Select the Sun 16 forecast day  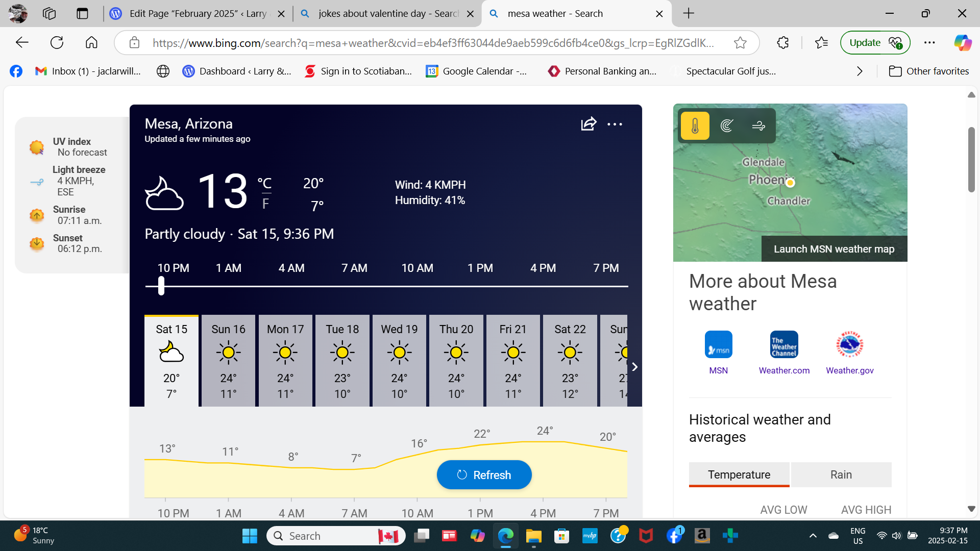pyautogui.click(x=228, y=361)
